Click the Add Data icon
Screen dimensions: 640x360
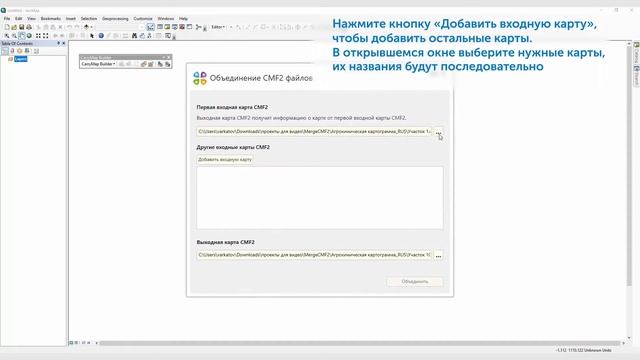tap(86, 27)
